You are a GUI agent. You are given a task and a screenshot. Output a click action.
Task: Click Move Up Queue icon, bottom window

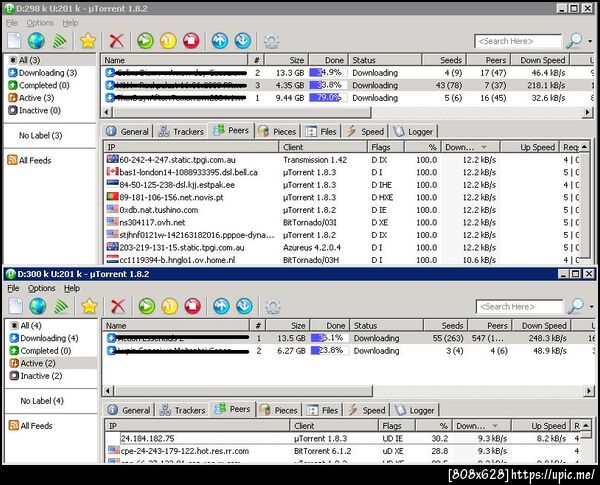point(222,306)
